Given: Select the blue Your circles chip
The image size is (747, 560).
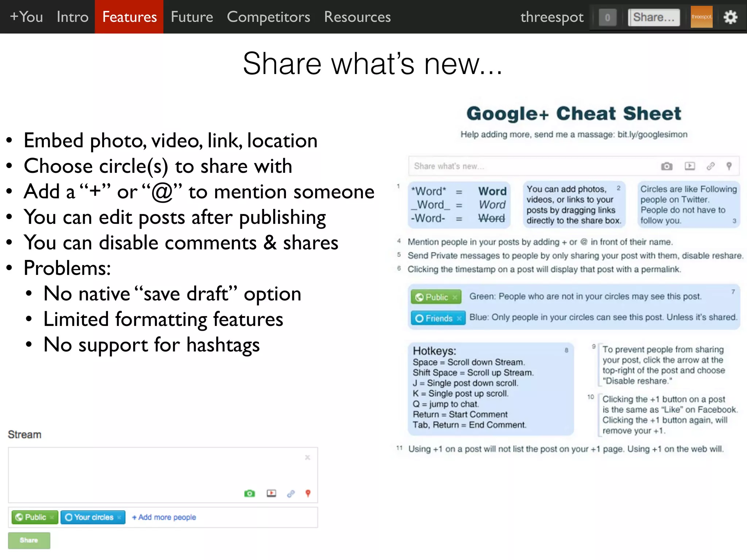Looking at the screenshot, I should tap(93, 517).
